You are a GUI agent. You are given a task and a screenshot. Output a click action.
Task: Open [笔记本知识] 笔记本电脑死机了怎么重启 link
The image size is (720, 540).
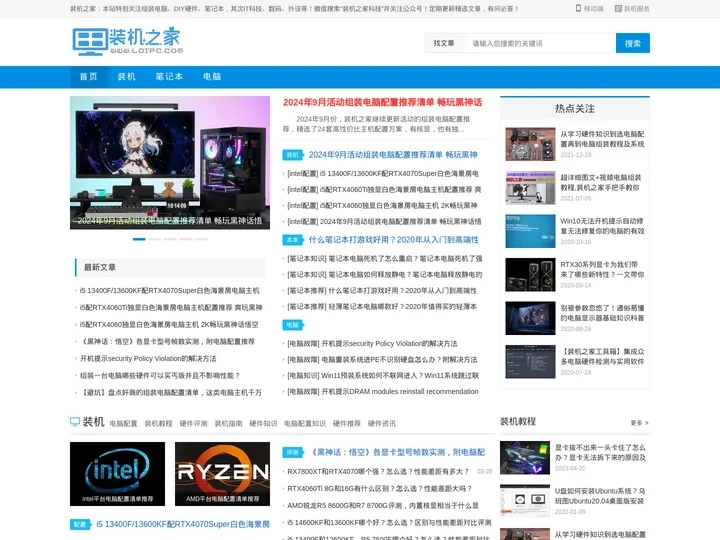tap(385, 259)
